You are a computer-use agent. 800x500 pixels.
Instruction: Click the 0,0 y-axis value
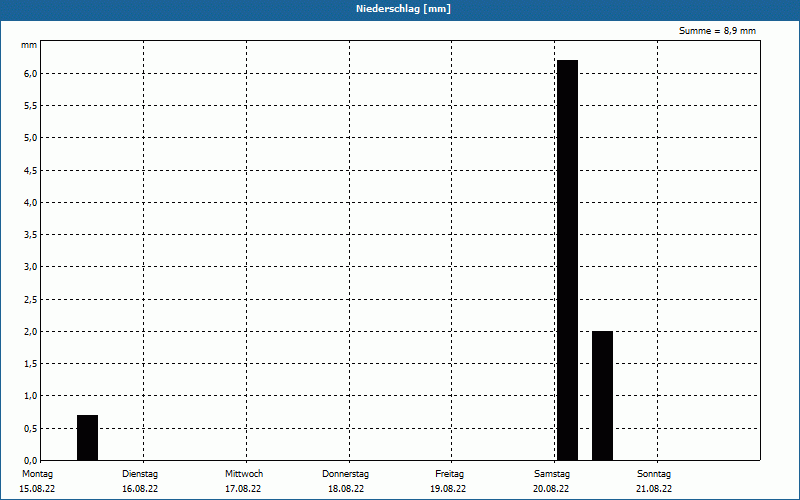point(30,460)
